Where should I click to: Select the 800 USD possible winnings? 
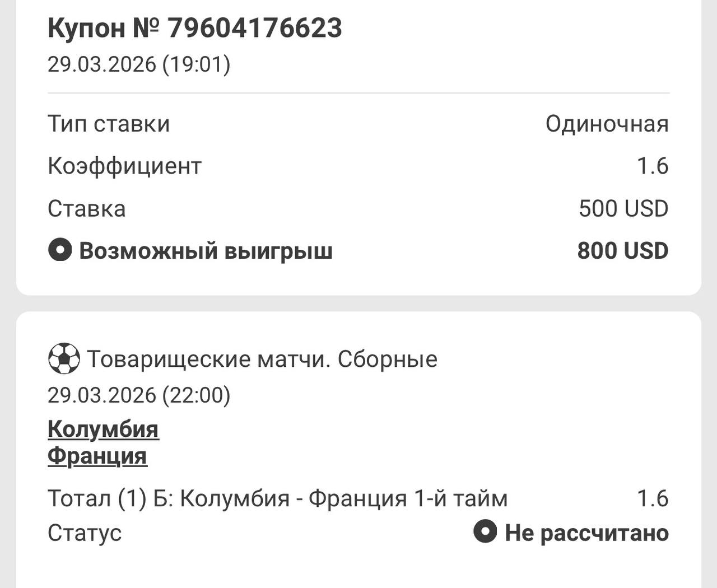623,251
